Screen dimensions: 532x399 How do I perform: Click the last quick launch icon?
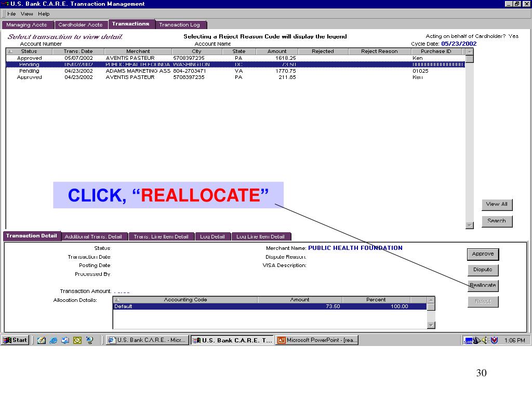[x=89, y=340]
